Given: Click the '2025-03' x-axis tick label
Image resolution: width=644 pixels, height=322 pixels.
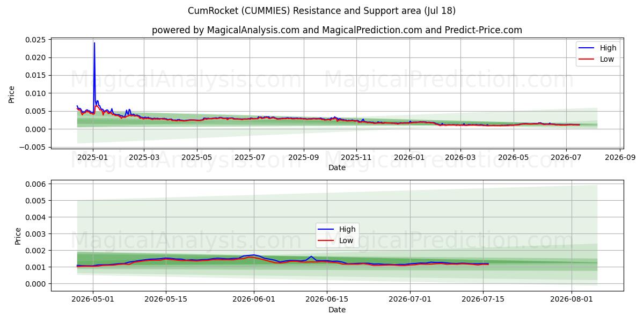Looking at the screenshot, I should tap(144, 157).
